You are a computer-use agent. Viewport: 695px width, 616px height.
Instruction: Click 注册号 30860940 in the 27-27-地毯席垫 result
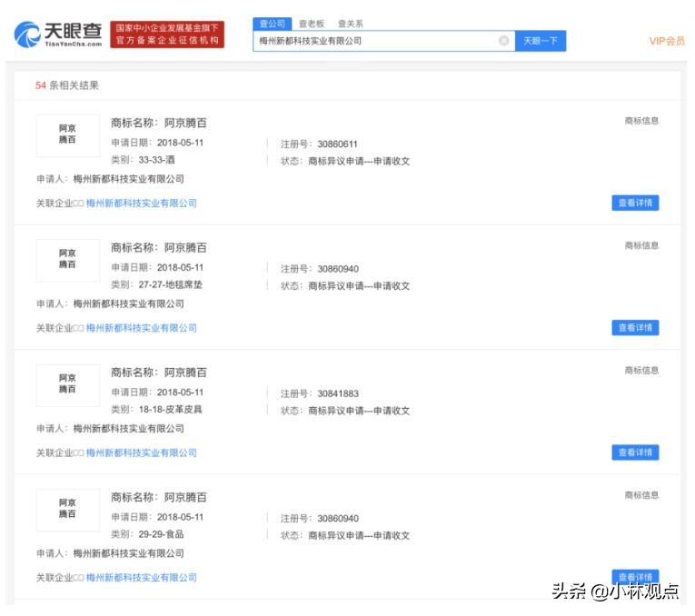(320, 269)
